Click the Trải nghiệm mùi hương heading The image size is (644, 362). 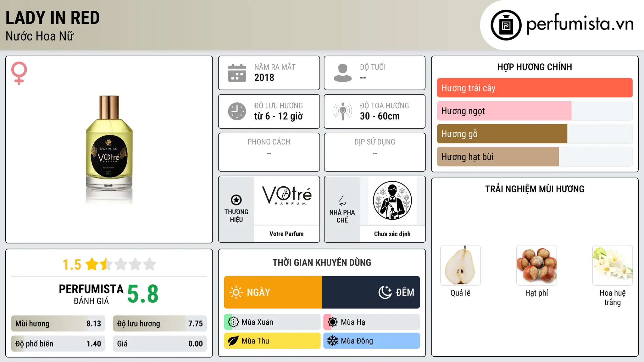(x=535, y=189)
